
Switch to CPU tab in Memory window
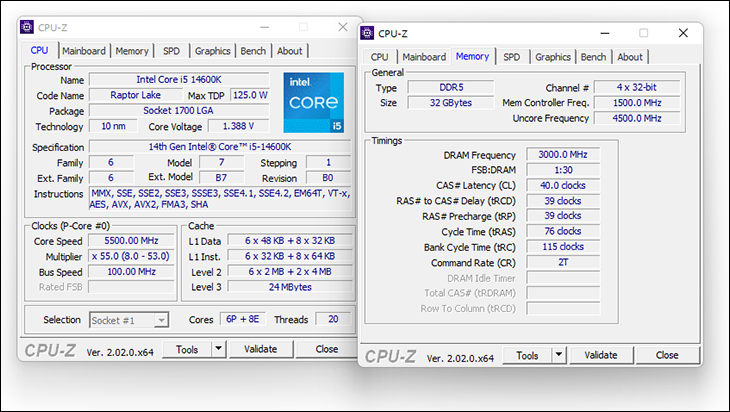(x=379, y=57)
